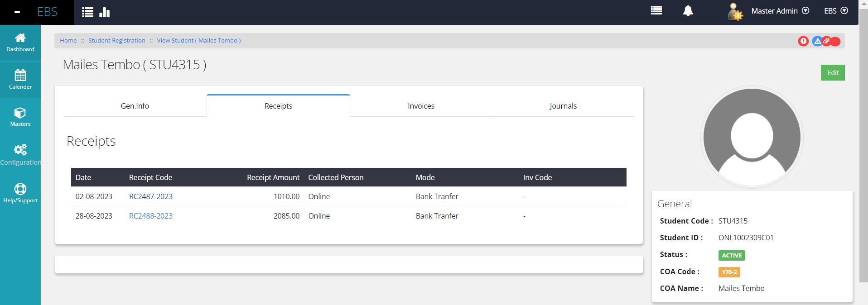This screenshot has width=868, height=305.
Task: Switch to the Invoices tab
Action: [x=421, y=106]
